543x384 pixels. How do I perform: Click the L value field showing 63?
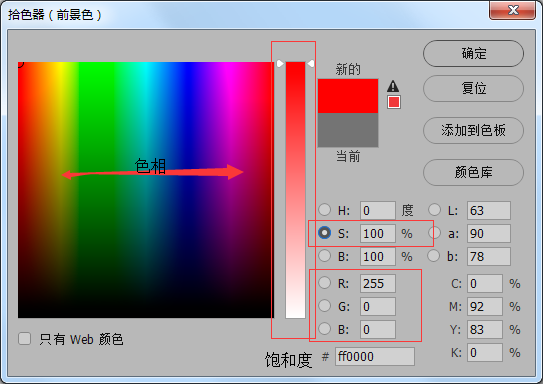(489, 210)
